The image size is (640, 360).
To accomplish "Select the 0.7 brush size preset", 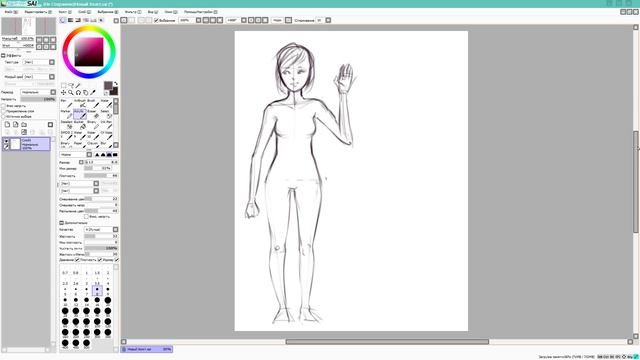I will point(65,272).
